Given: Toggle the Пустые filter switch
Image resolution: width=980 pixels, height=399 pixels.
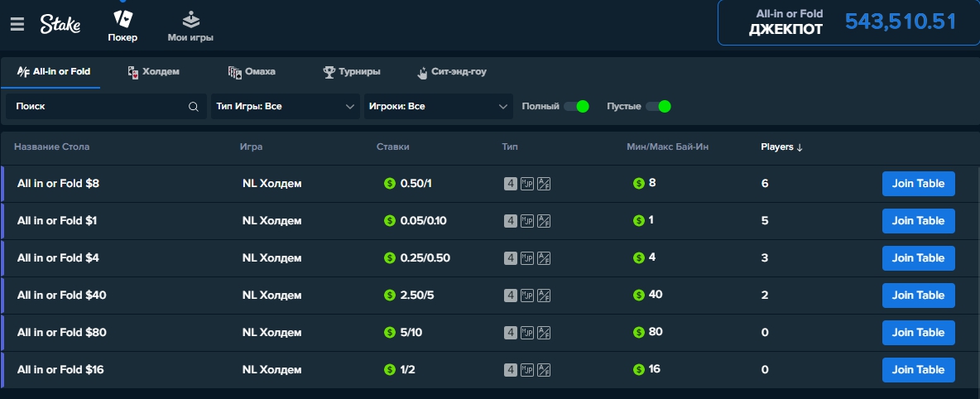Looking at the screenshot, I should 658,107.
